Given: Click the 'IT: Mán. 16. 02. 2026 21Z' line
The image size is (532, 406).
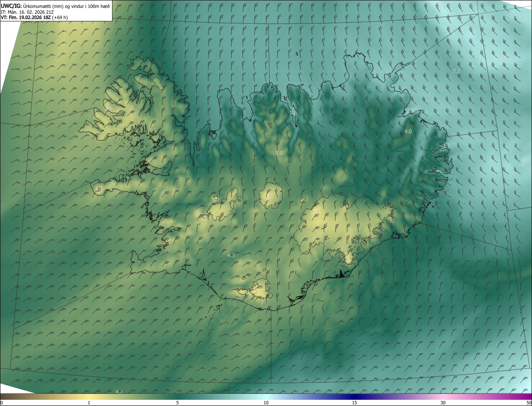Looking at the screenshot, I should (27, 12).
